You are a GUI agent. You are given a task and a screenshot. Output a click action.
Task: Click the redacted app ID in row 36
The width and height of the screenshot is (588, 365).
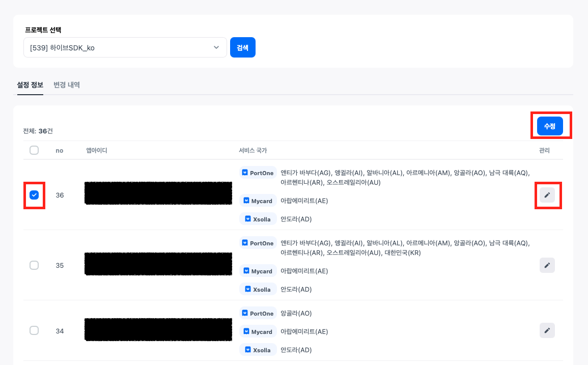[x=158, y=193]
